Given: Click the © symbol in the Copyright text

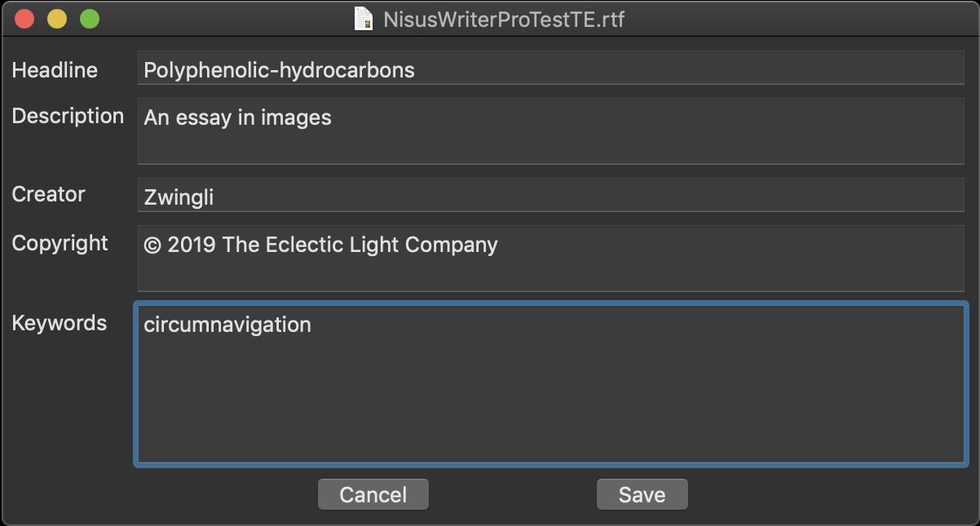Looking at the screenshot, I should point(152,245).
